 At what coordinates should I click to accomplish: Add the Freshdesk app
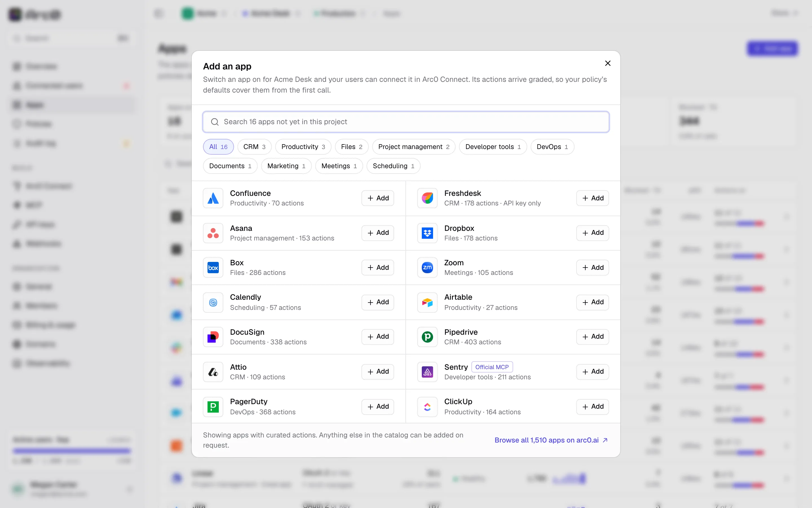(593, 198)
